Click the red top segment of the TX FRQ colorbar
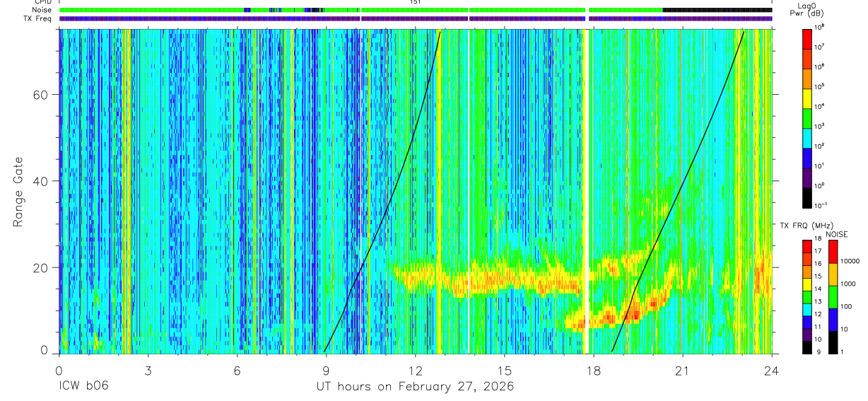This screenshot has width=868, height=401. coord(807,245)
